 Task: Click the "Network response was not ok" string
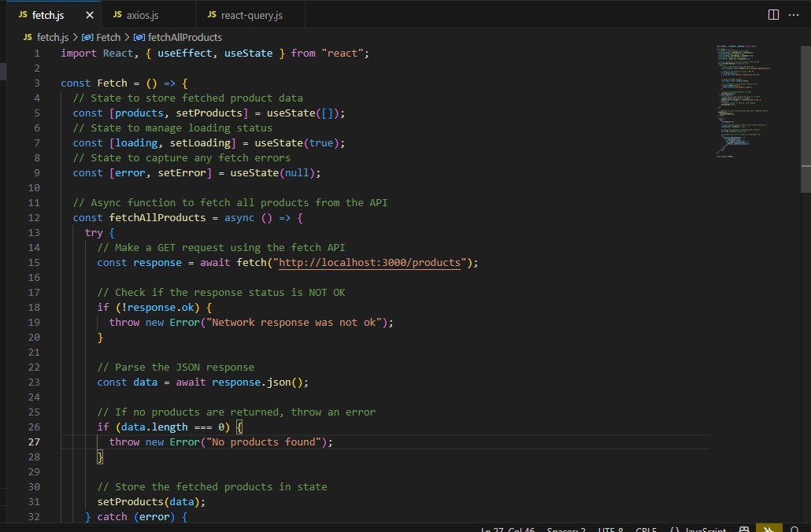click(294, 323)
